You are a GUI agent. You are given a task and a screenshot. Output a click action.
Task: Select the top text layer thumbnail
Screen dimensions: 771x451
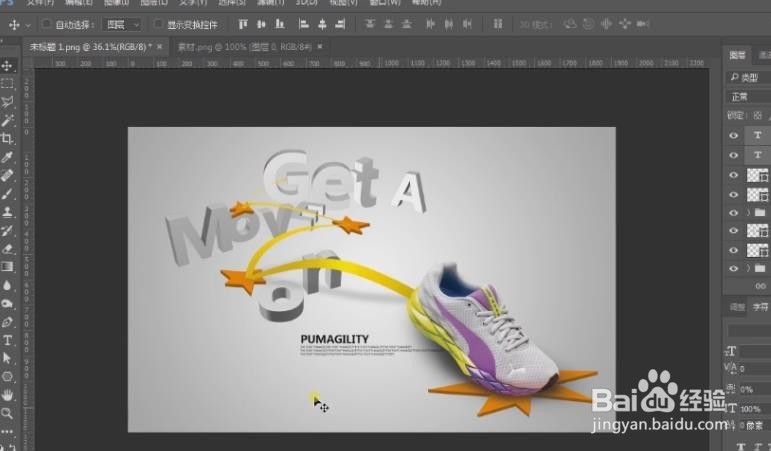(758, 135)
